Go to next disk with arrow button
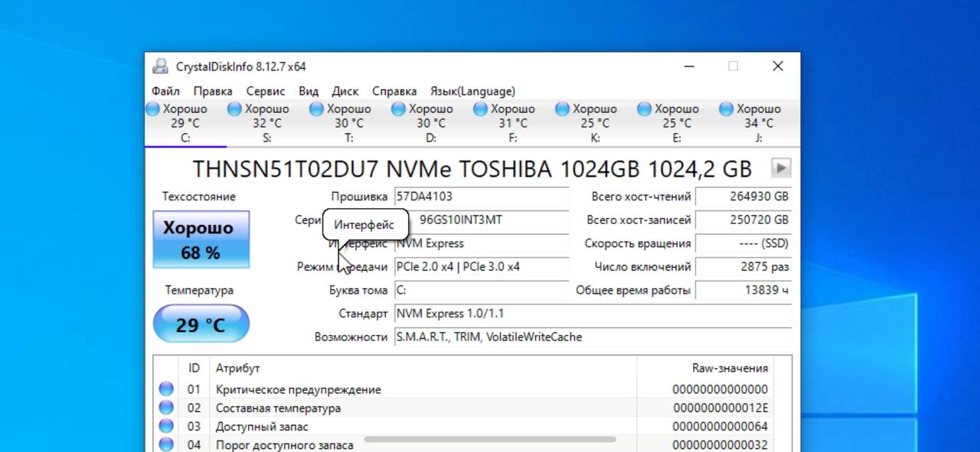Viewport: 980px width, 452px height. pos(782,168)
